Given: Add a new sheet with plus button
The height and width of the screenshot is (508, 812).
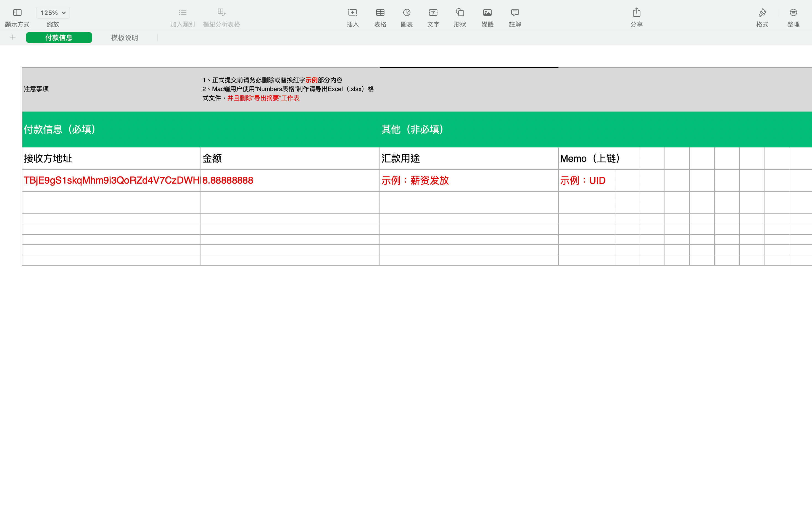Looking at the screenshot, I should [x=13, y=37].
